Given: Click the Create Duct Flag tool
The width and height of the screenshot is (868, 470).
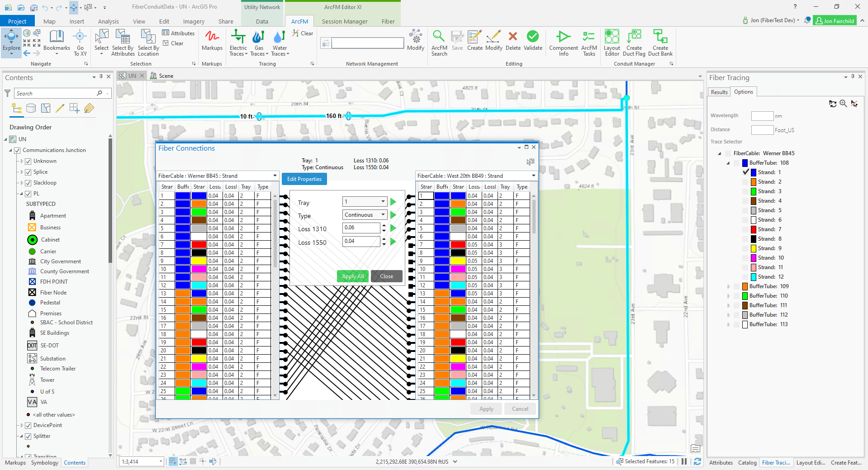Looking at the screenshot, I should tap(634, 43).
